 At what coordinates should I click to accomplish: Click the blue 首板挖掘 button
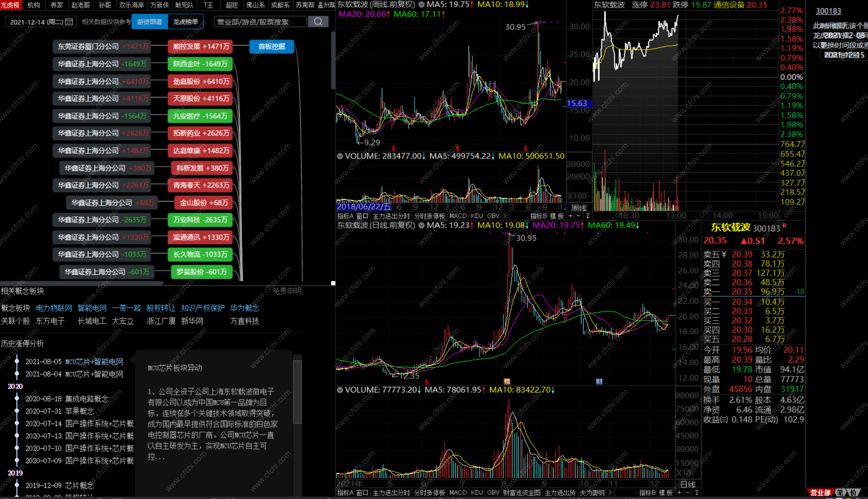point(271,46)
